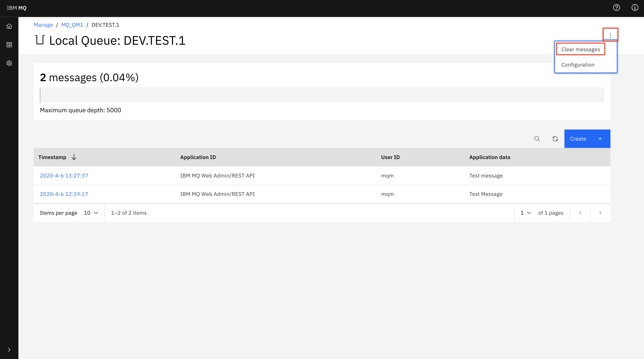The image size is (644, 359).
Task: Click the information icon in the header
Action: click(635, 8)
